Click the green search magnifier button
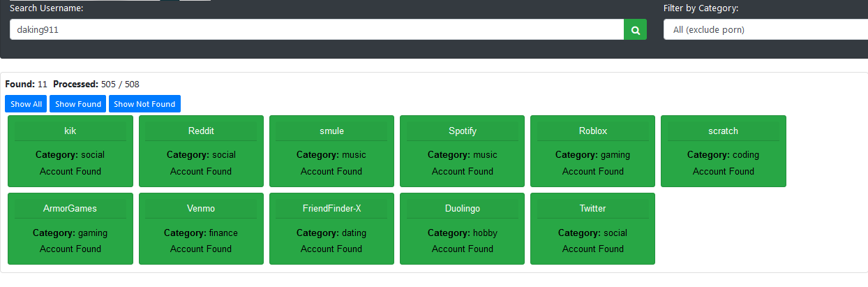The image size is (868, 287). coord(635,30)
